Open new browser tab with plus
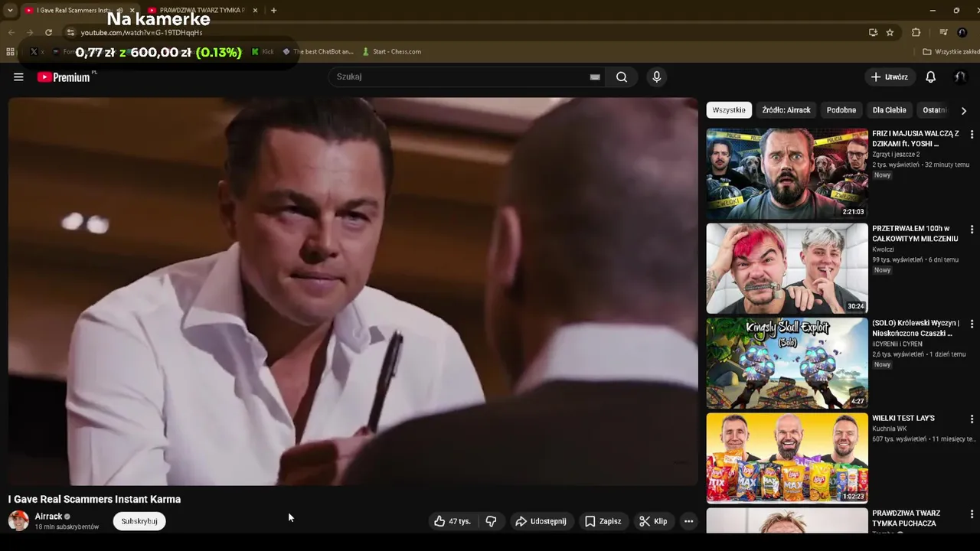Image resolution: width=980 pixels, height=551 pixels. [273, 10]
